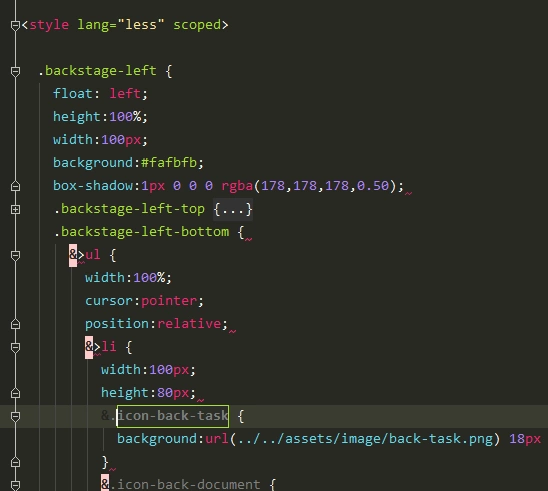Collapse the style tag fold marker

tap(15, 26)
